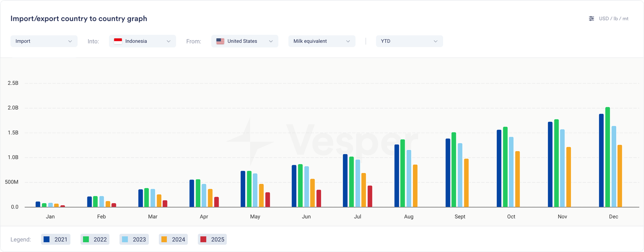This screenshot has height=252, width=644.
Task: Click the chevron on the YTD dropdown
Action: click(436, 41)
